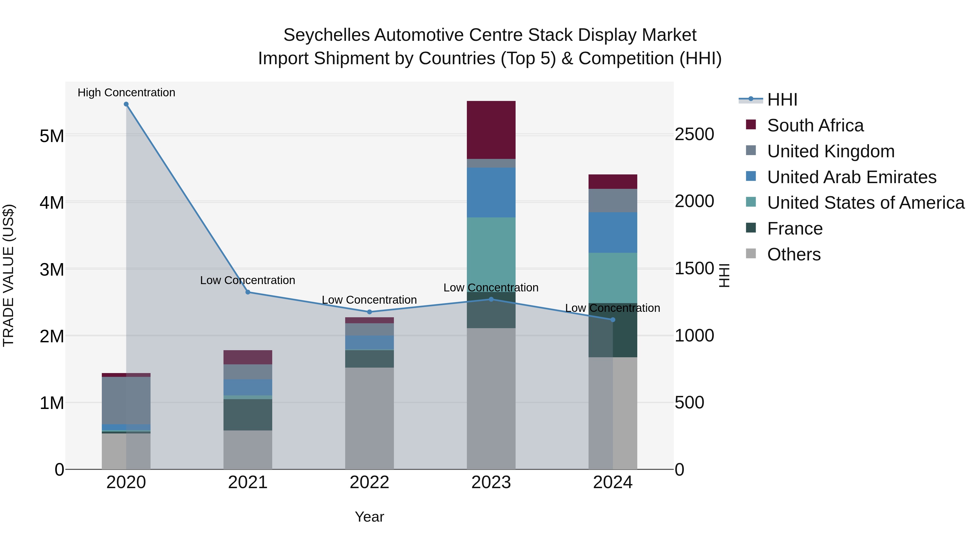Click the Year axis title
The width and height of the screenshot is (980, 551).
(x=369, y=517)
